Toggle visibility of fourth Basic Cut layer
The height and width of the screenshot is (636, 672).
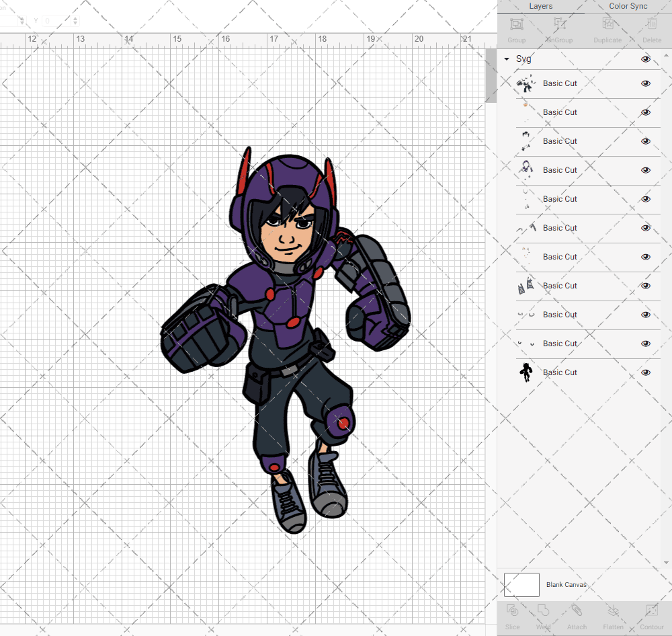point(645,170)
